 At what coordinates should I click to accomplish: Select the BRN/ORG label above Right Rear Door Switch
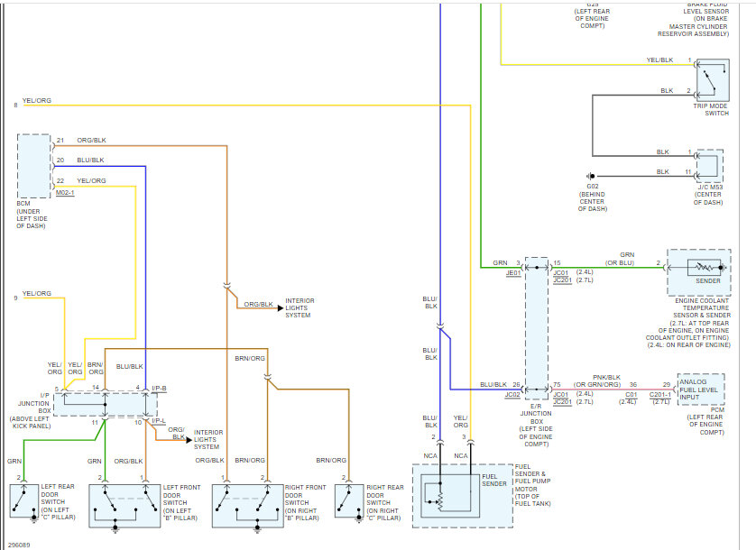[x=331, y=461]
